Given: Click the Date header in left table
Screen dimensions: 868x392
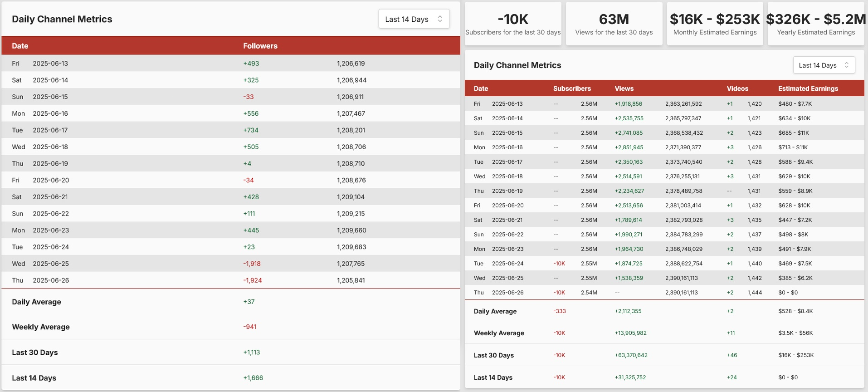Looking at the screenshot, I should click(20, 46).
